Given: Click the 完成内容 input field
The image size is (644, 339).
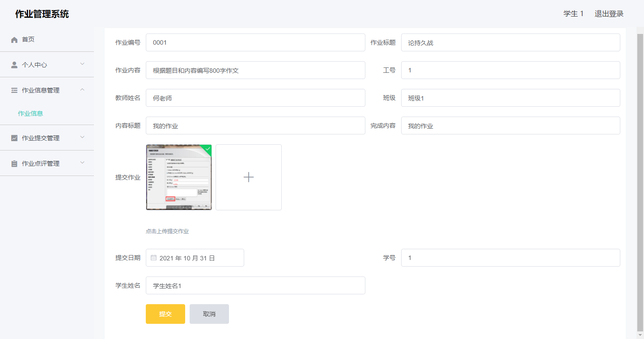Looking at the screenshot, I should (x=511, y=126).
